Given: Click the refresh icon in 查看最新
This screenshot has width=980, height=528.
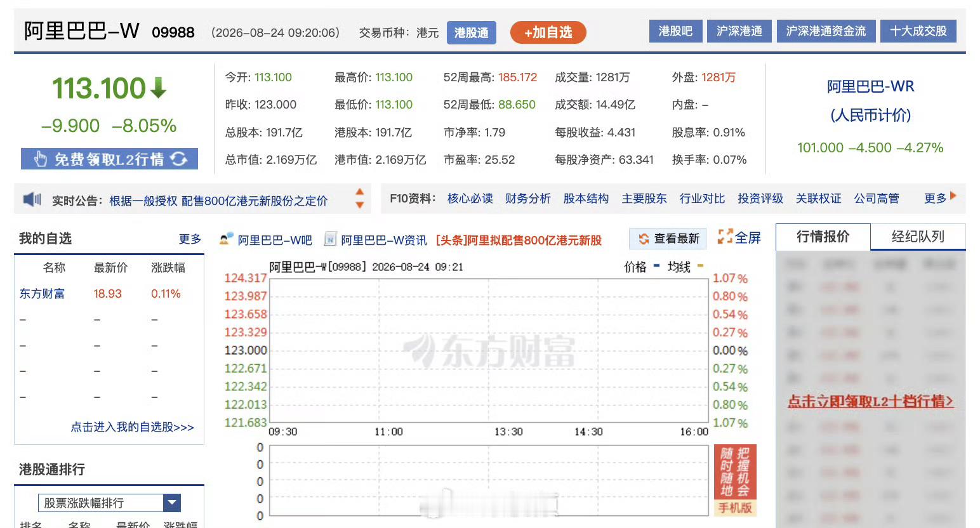Looking at the screenshot, I should coord(644,239).
